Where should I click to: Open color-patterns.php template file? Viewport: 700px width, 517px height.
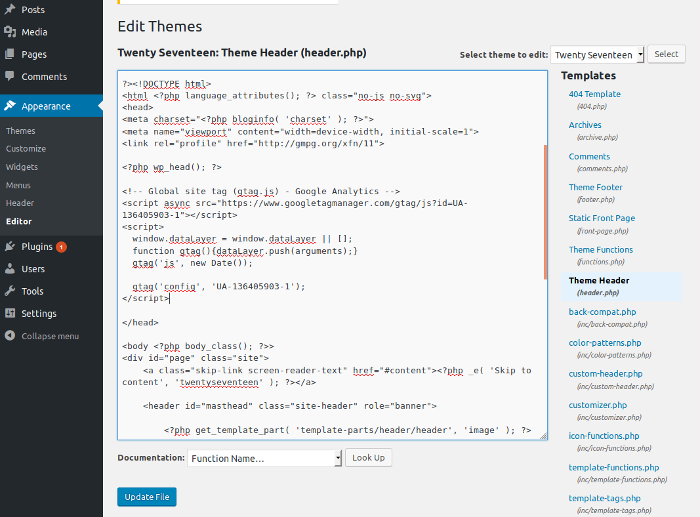(604, 343)
